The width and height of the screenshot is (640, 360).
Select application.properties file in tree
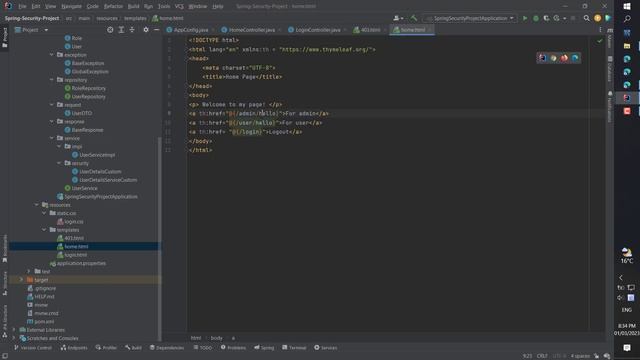point(81,263)
